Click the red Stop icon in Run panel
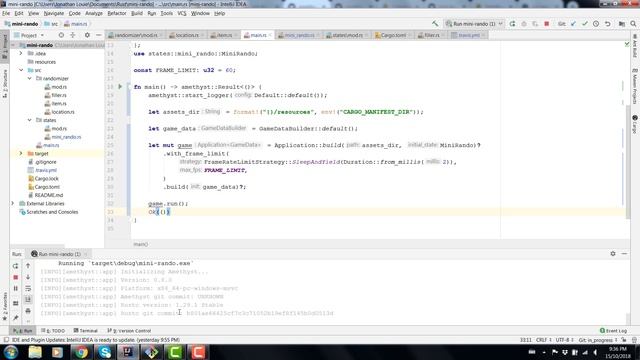The width and height of the screenshot is (640, 360). pyautogui.click(x=16, y=277)
